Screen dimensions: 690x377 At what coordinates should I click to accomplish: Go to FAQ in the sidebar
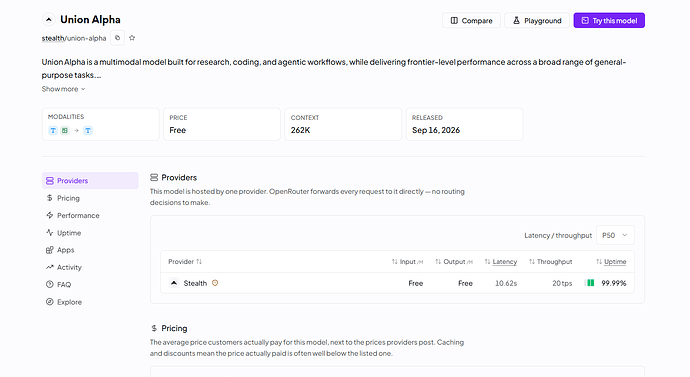[x=90, y=285]
